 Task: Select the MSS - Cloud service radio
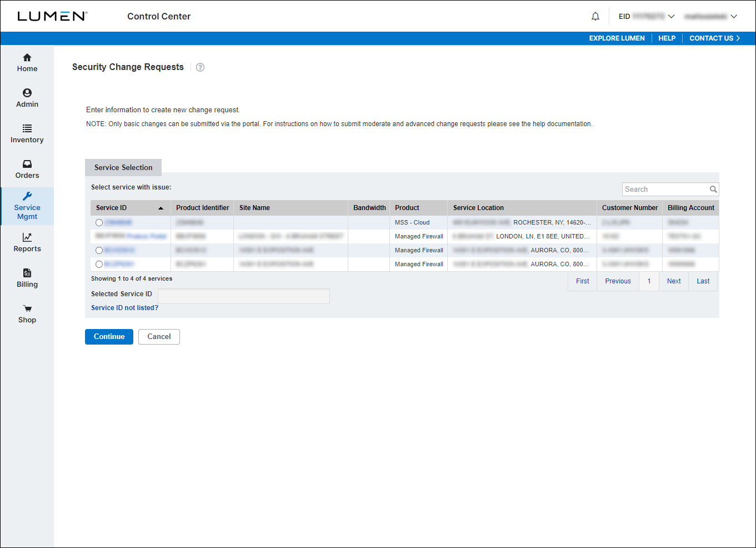pos(99,222)
